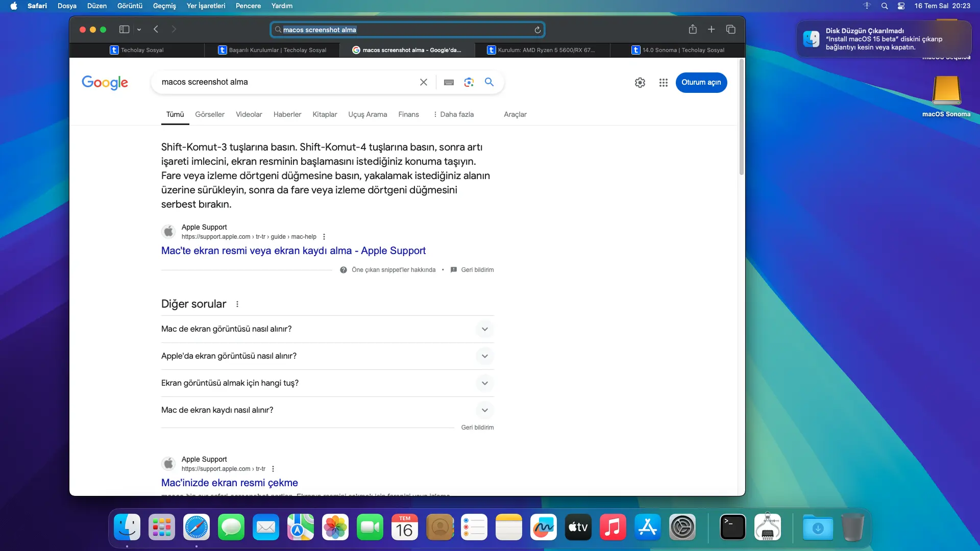This screenshot has height=551, width=980.
Task: Open App Store from the Dock
Action: click(x=648, y=528)
